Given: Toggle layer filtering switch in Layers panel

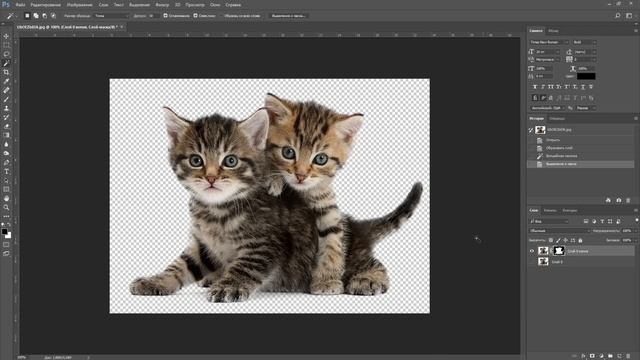Looking at the screenshot, I should tap(637, 221).
